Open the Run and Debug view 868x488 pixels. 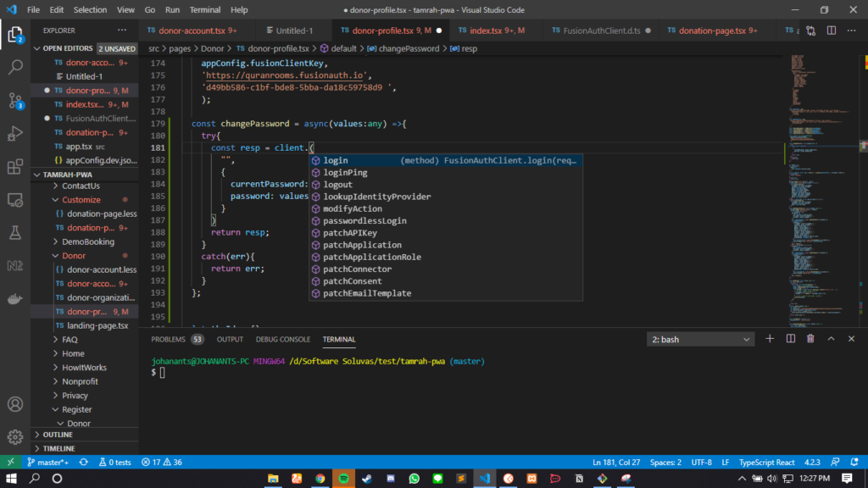15,133
